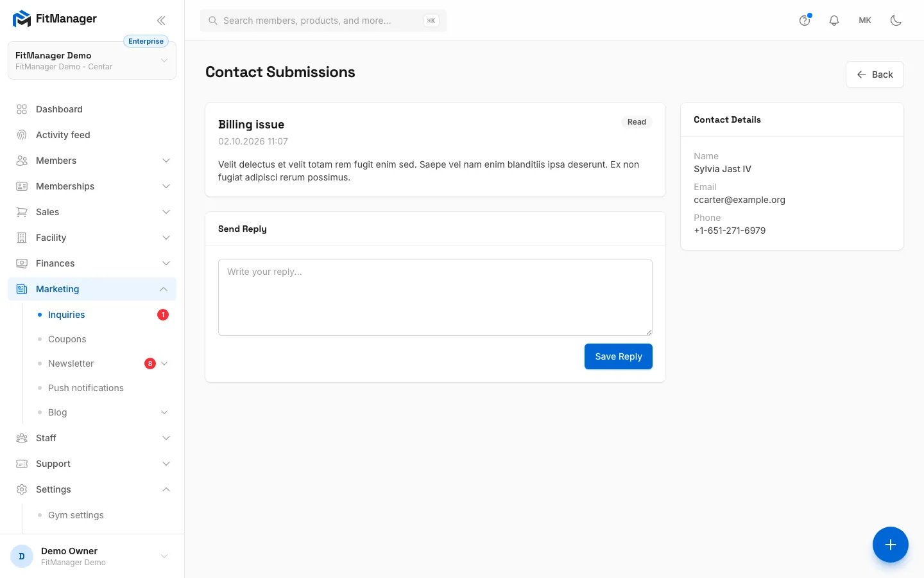Expand the Finances section chevron
This screenshot has height=578, width=924.
[x=166, y=263]
